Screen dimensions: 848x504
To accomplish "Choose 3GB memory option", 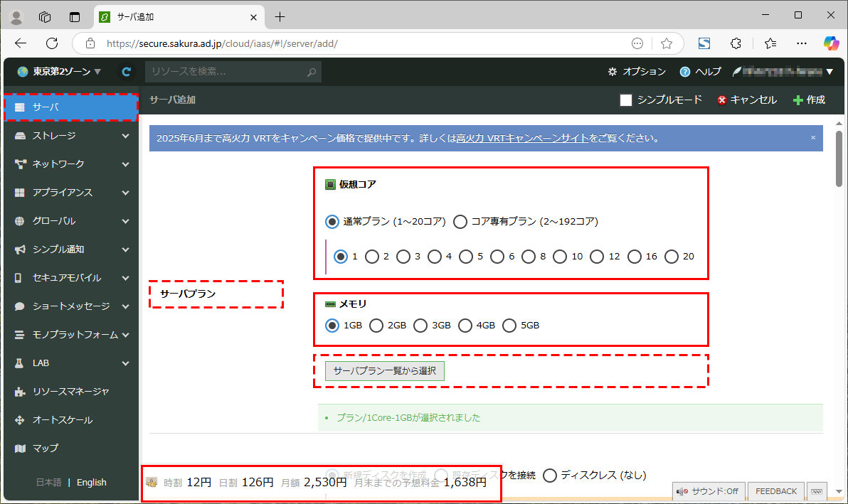I will [x=420, y=325].
